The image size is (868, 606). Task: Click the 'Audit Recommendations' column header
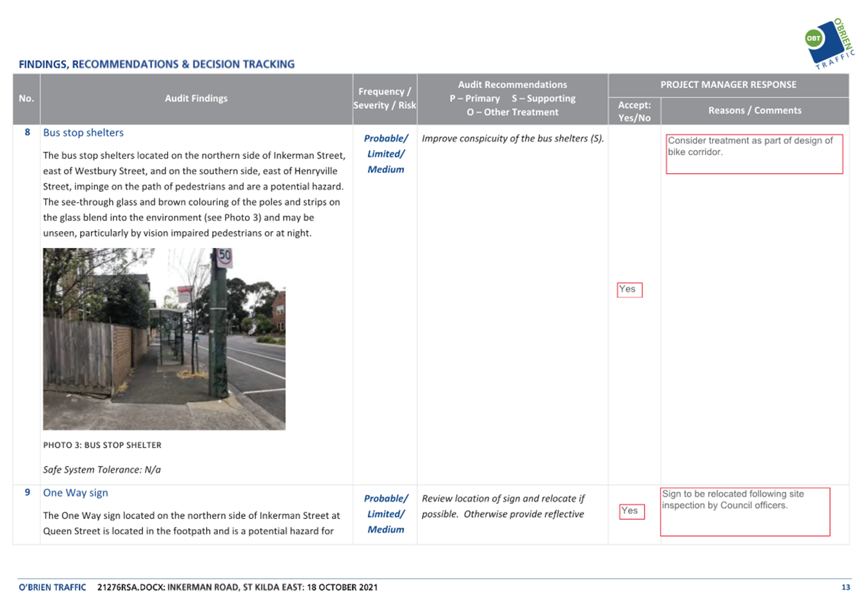pos(512,99)
